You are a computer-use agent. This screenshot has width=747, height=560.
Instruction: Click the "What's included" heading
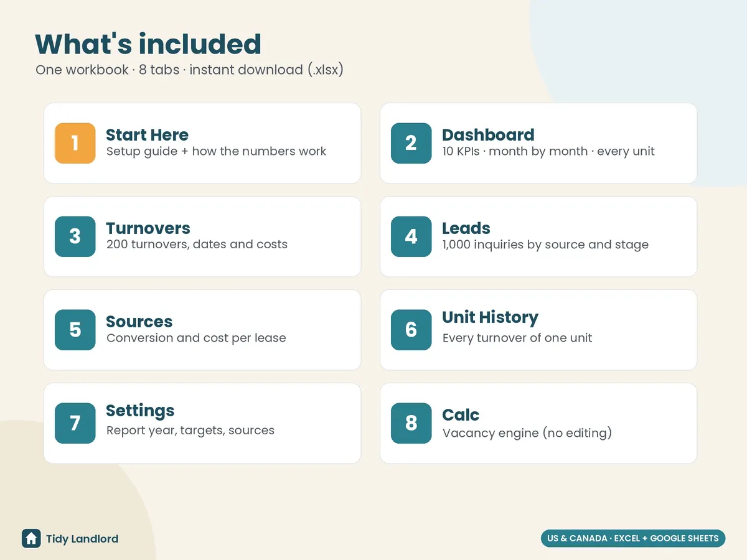(148, 44)
